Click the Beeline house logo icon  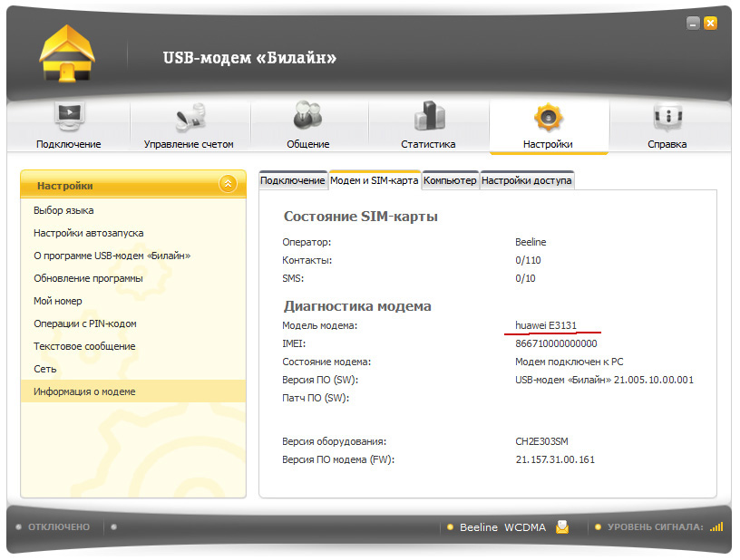67,53
